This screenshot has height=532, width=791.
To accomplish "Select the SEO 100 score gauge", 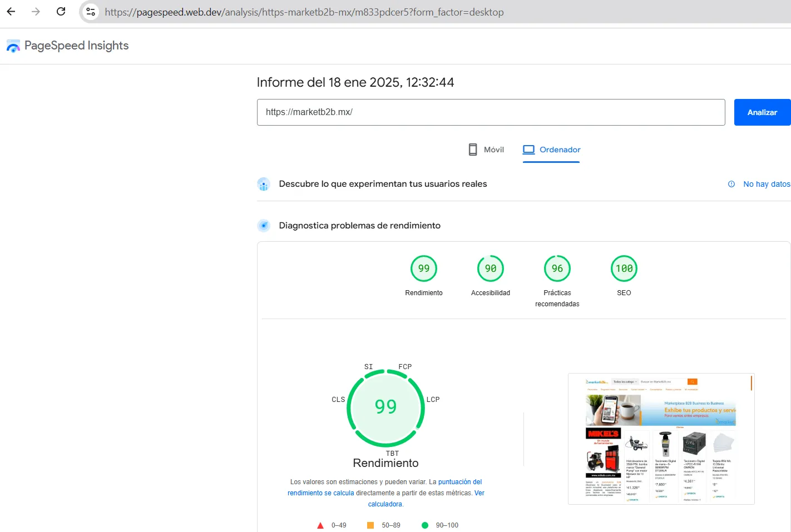I will point(624,269).
